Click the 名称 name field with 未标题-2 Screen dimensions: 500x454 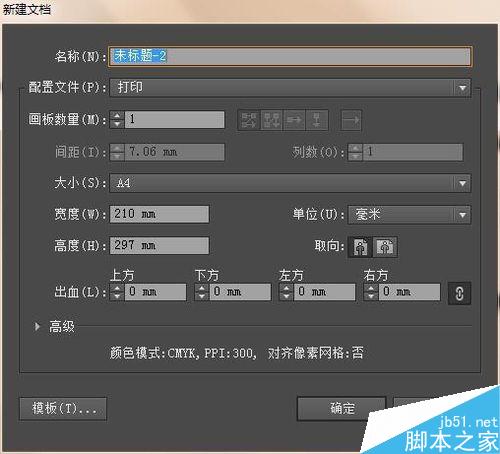pyautogui.click(x=289, y=56)
